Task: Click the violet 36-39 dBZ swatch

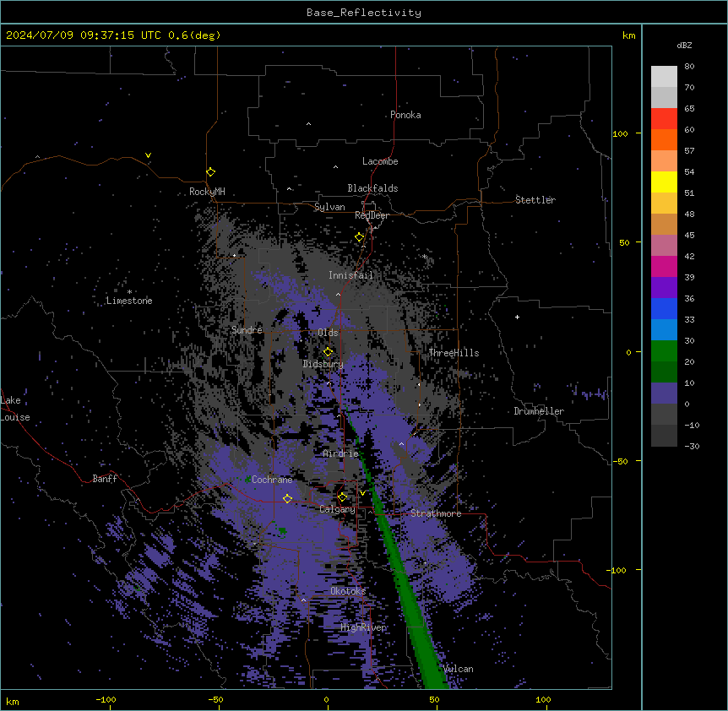Action: (x=664, y=288)
